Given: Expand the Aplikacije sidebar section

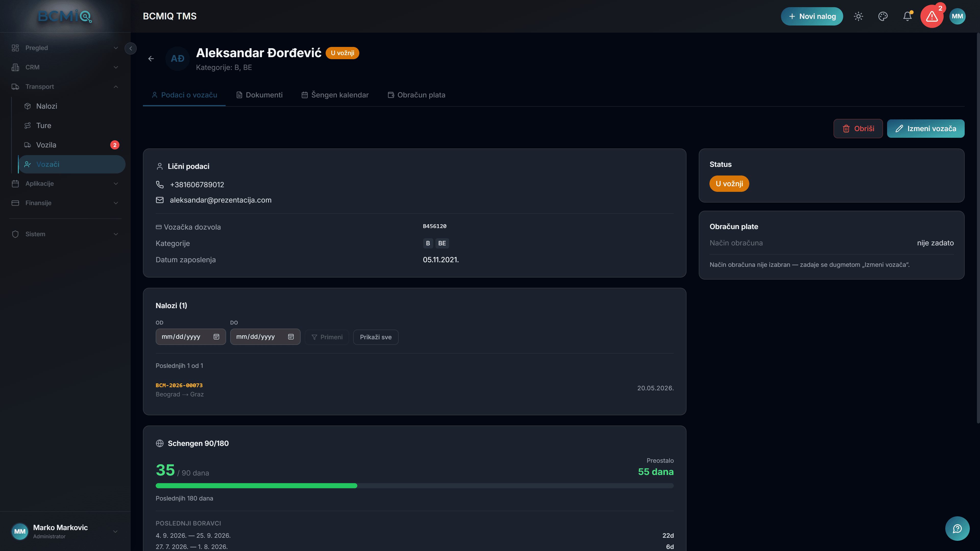Looking at the screenshot, I should click(x=65, y=184).
